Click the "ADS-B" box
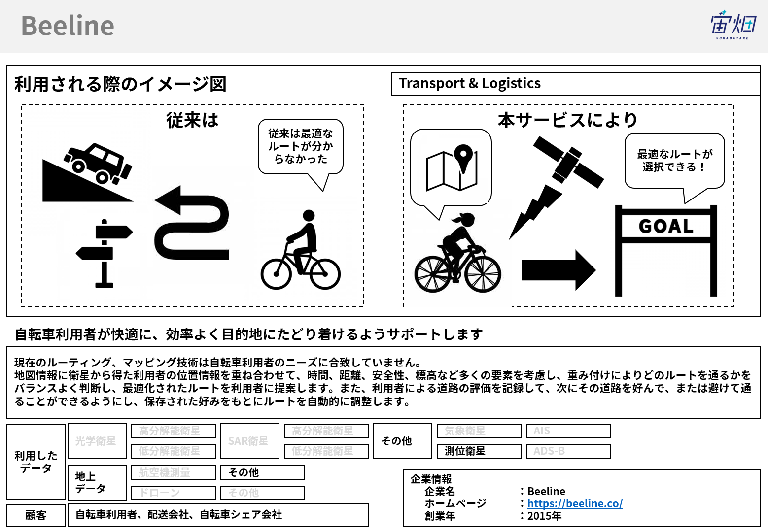 pyautogui.click(x=568, y=451)
